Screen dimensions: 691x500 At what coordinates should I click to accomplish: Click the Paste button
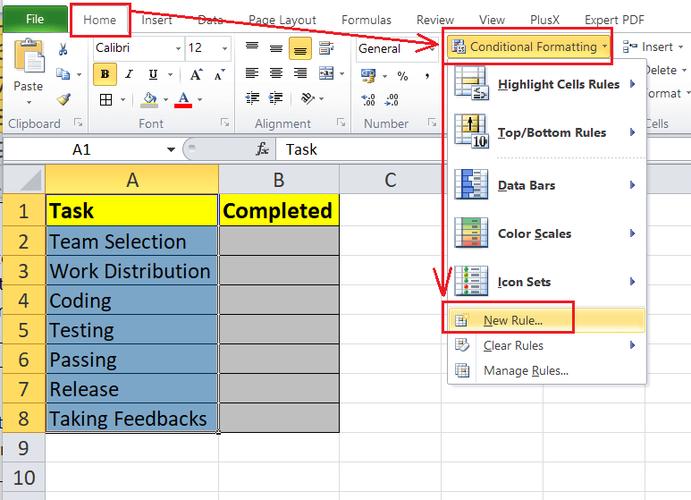coord(28,72)
